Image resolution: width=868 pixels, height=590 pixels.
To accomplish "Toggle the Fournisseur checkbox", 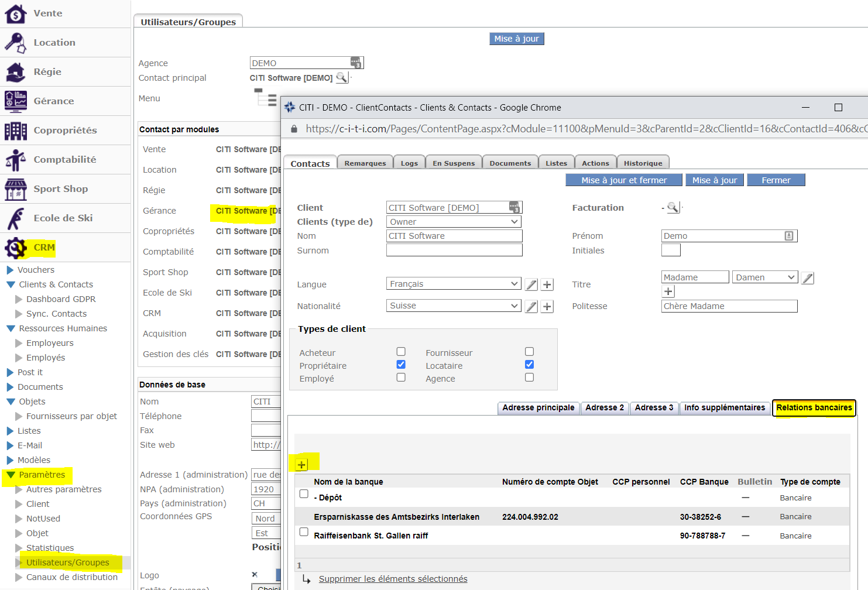I will click(x=529, y=351).
